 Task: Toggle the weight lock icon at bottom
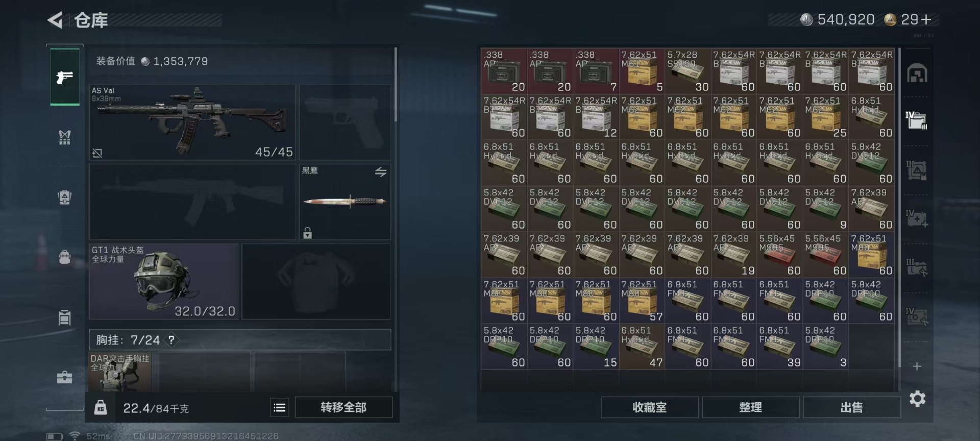[101, 407]
